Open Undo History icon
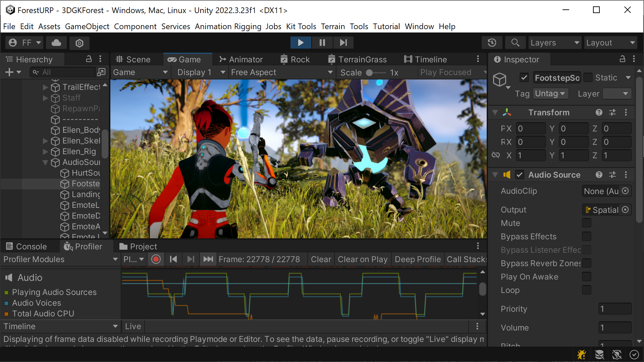644x362 pixels. [x=492, y=43]
